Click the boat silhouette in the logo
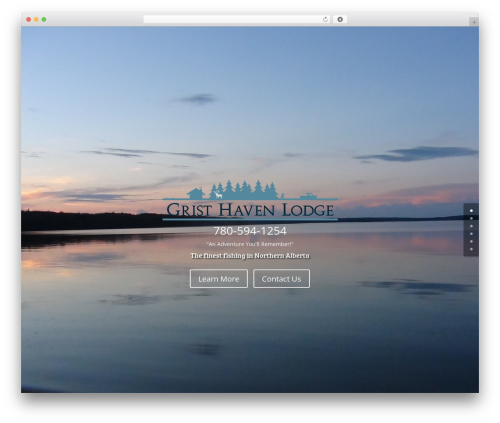500x423 pixels. (308, 196)
